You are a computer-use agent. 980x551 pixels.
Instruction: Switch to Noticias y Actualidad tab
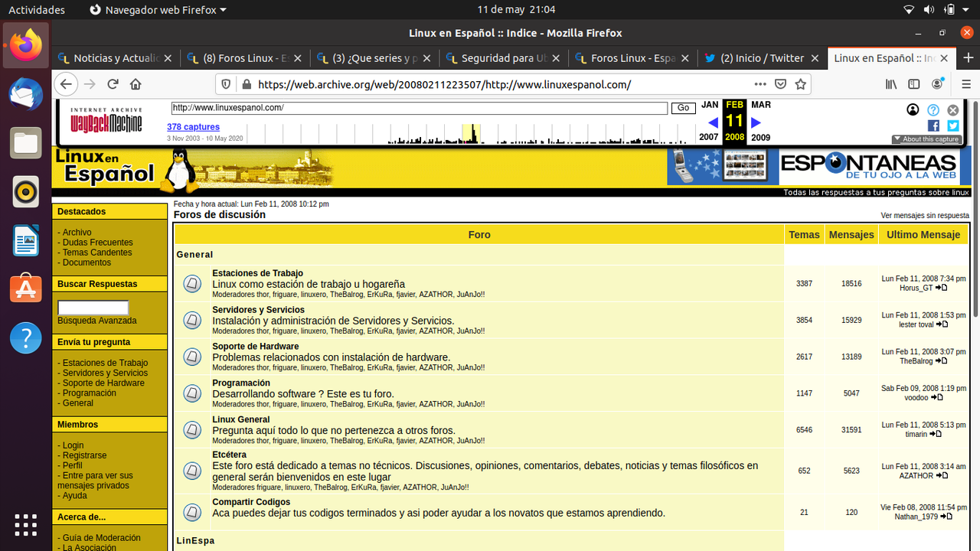(x=116, y=58)
